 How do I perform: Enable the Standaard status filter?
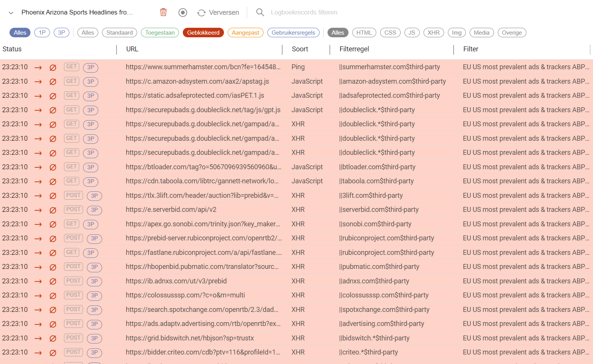[x=120, y=33]
